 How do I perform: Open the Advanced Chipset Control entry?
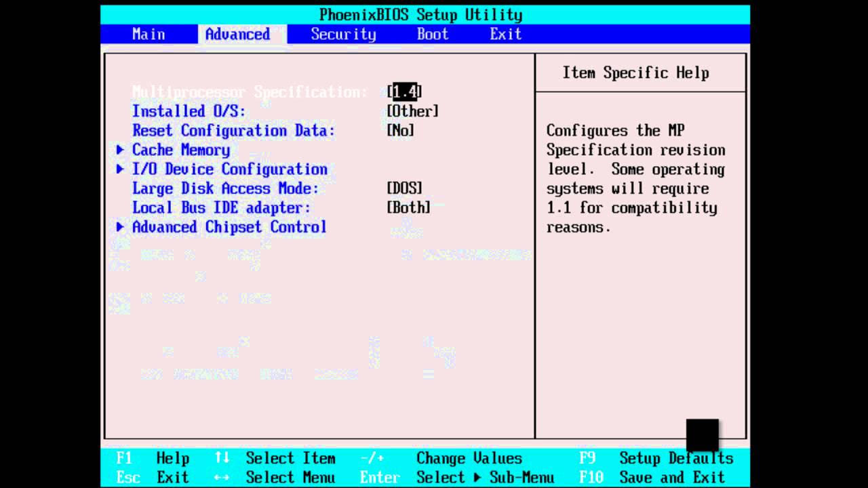point(229,227)
